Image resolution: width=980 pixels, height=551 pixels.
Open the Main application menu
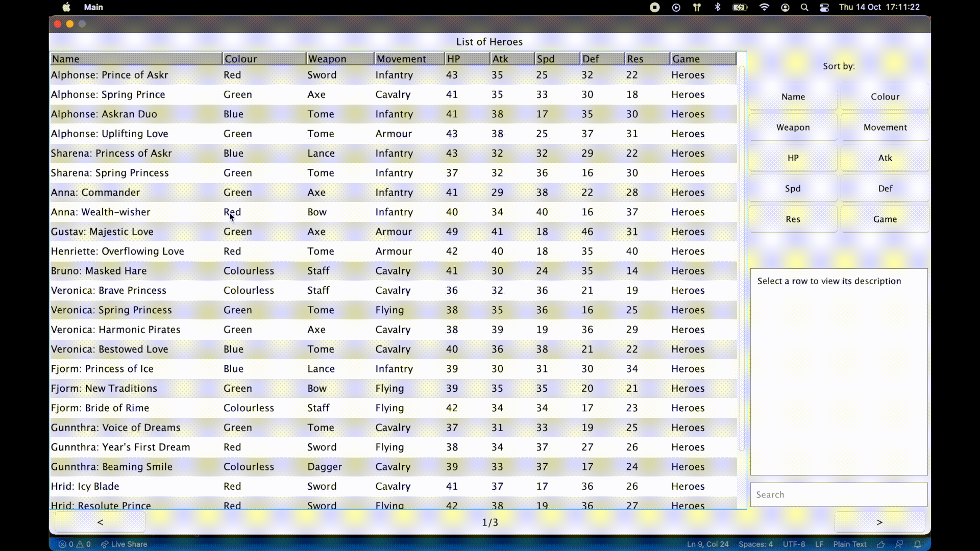coord(93,7)
